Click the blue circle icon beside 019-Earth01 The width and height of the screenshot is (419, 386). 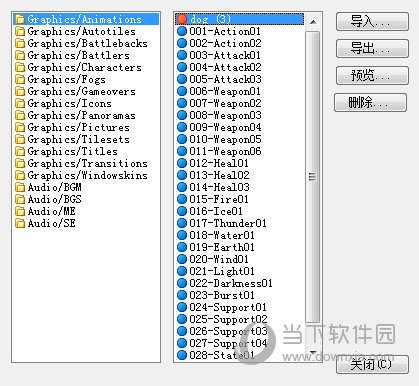[x=182, y=247]
